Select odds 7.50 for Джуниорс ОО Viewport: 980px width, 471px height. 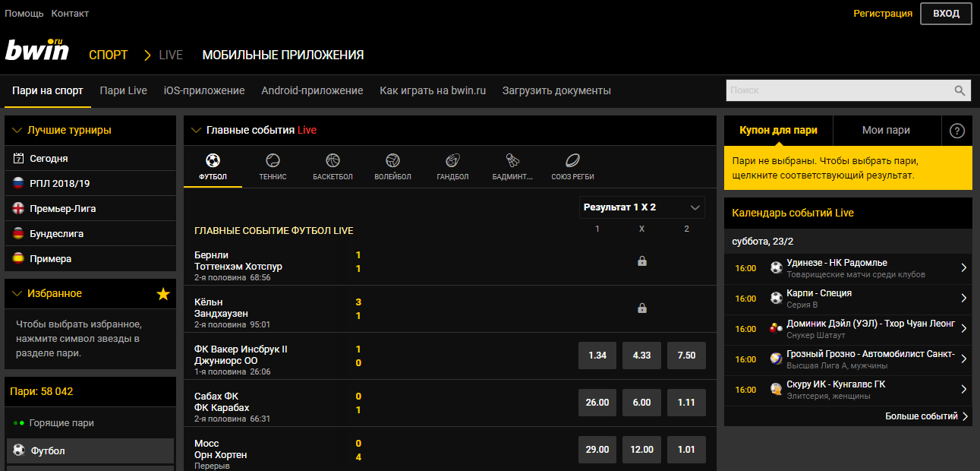686,356
